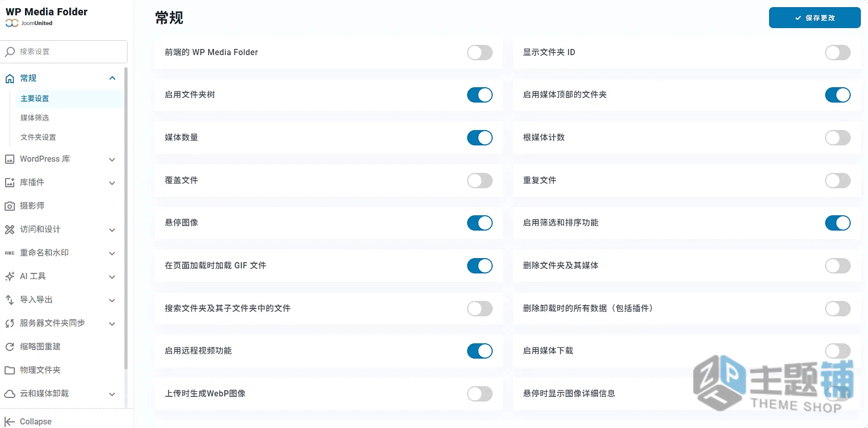This screenshot has height=428, width=868.
Task: Click the camera icon for 摄影师
Action: point(10,206)
